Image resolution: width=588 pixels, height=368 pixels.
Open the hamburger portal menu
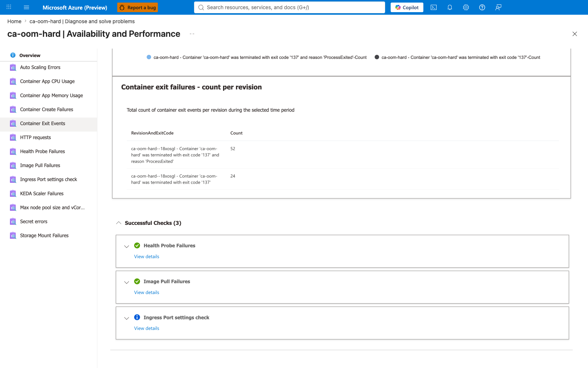click(26, 7)
